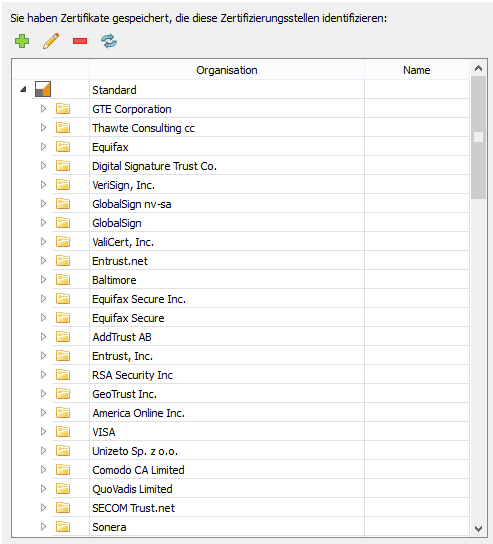
Task: Click the Unizeto Sp. z o.o. folder icon
Action: (x=63, y=451)
